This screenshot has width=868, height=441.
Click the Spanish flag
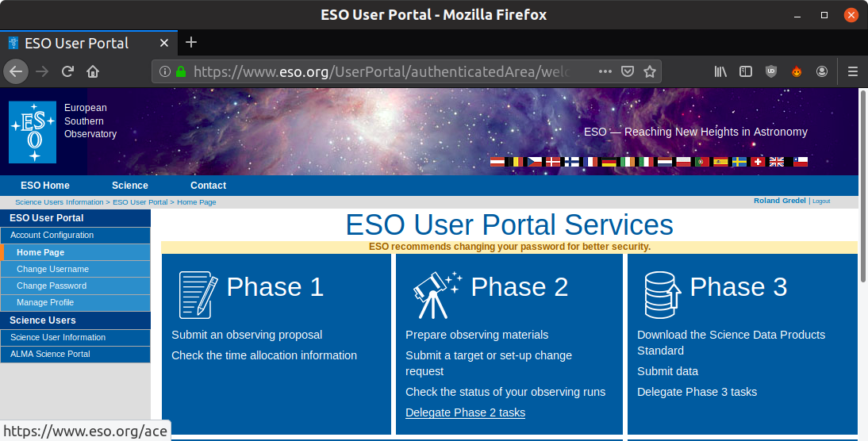[x=720, y=162]
